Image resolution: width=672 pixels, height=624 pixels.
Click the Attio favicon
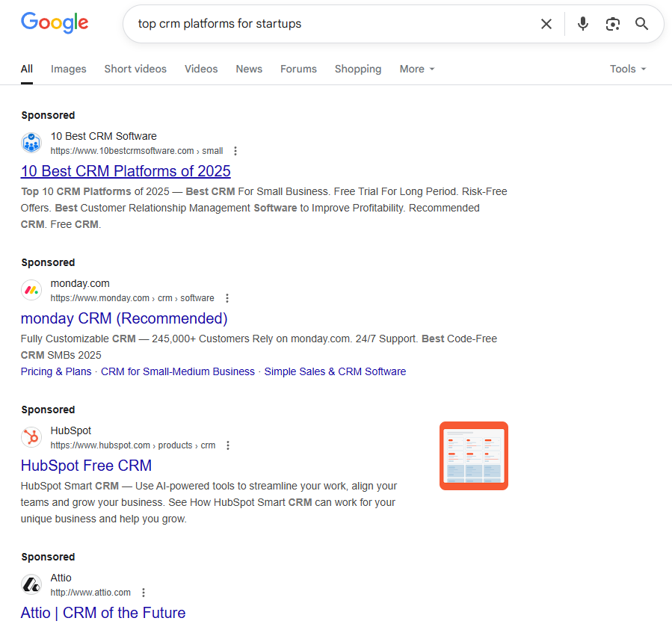click(x=31, y=584)
